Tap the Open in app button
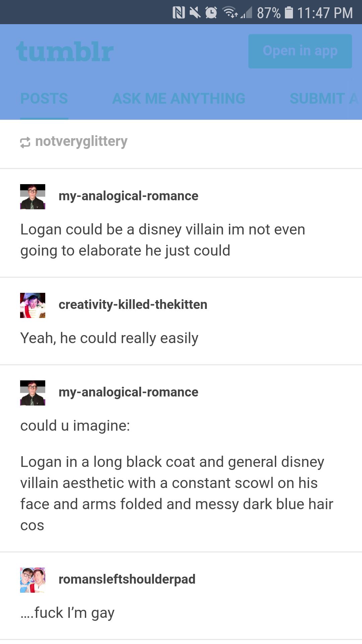Screen dimensions: 362x644 [x=300, y=51]
